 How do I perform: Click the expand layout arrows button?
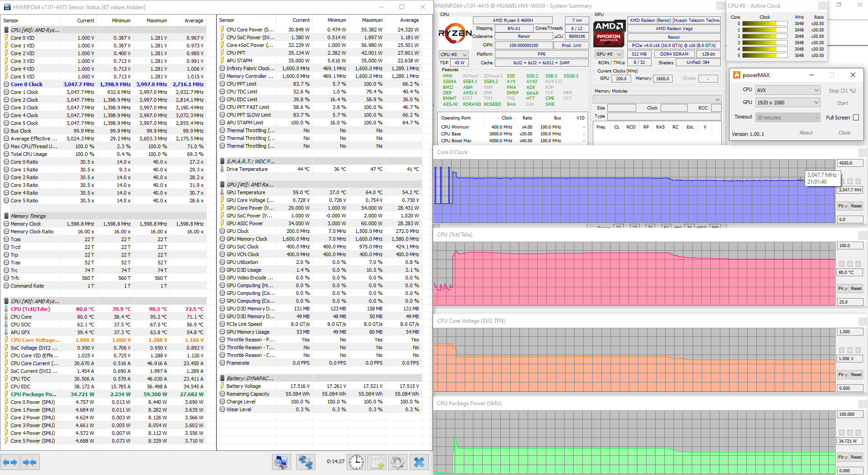(x=10, y=462)
